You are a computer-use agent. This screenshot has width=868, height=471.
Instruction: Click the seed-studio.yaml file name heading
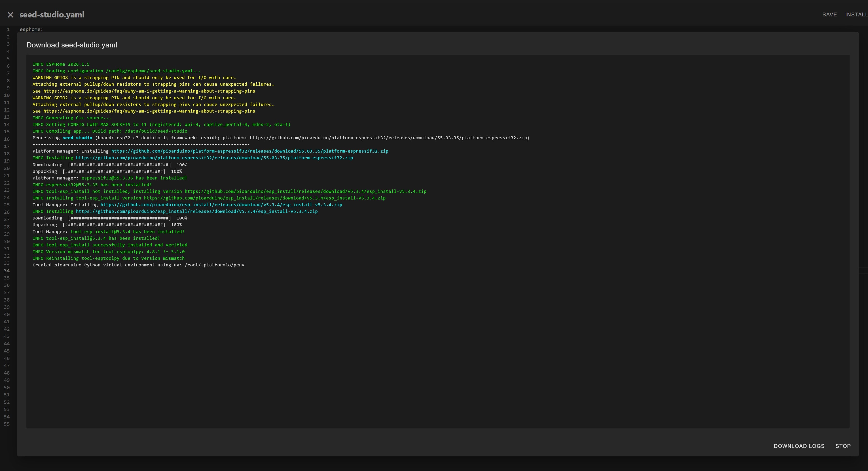pos(52,15)
